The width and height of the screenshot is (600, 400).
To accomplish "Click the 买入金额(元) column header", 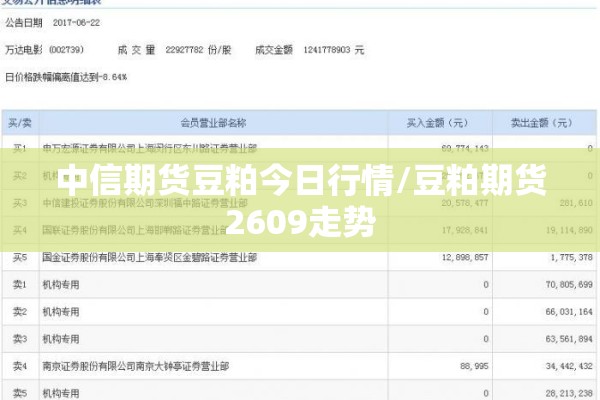I will pyautogui.click(x=437, y=123).
